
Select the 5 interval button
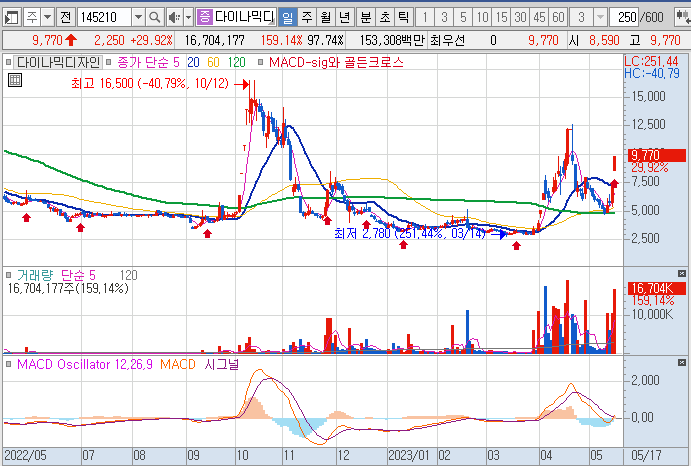pyautogui.click(x=463, y=18)
